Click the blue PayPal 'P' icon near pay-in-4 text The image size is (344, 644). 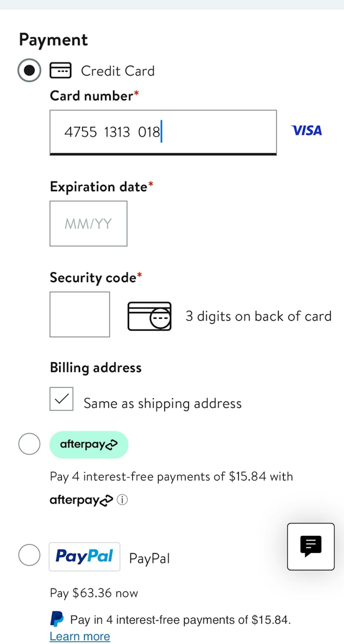[x=57, y=618]
